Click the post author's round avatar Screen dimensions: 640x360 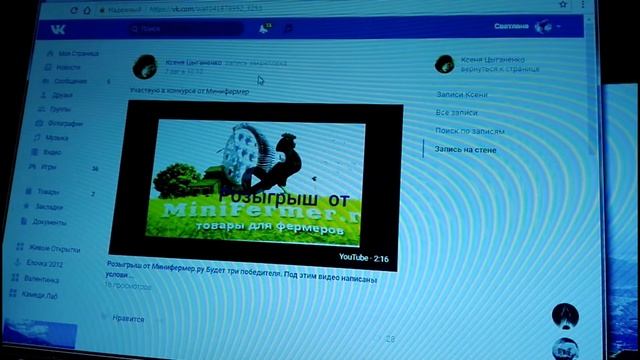[x=145, y=67]
